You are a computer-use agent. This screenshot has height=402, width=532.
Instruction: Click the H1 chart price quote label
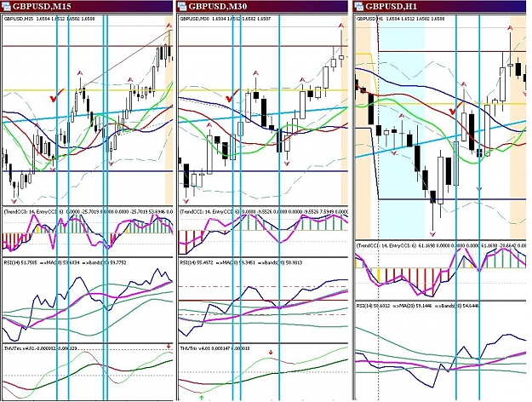(x=401, y=19)
